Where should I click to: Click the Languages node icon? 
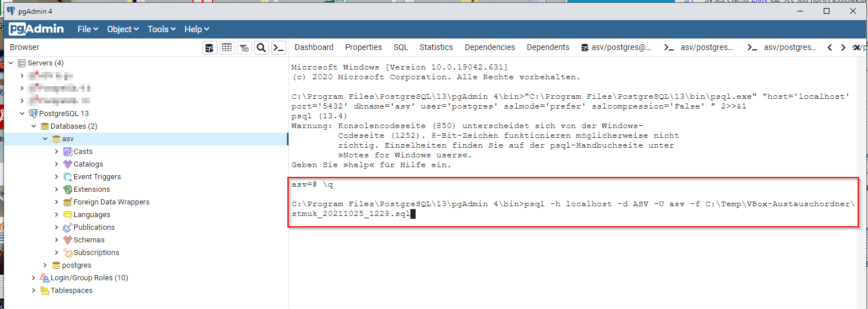[68, 214]
